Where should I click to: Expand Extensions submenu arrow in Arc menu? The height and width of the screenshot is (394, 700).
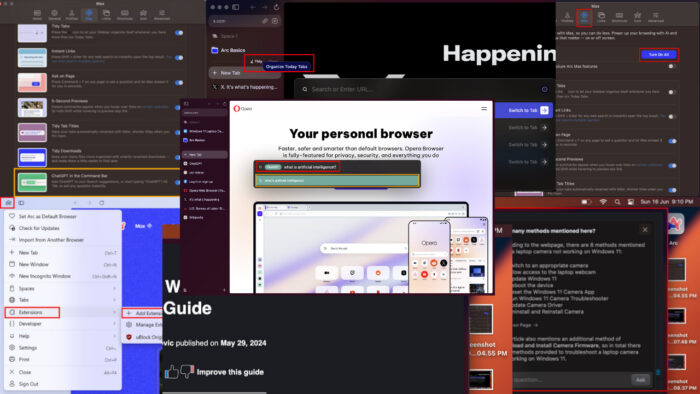114,312
